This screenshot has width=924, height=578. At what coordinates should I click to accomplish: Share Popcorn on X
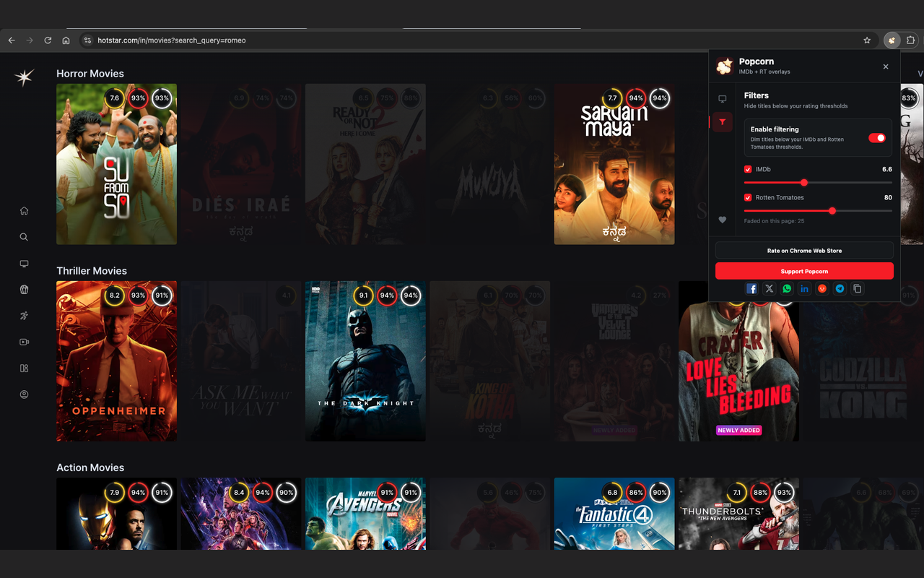[x=770, y=288]
